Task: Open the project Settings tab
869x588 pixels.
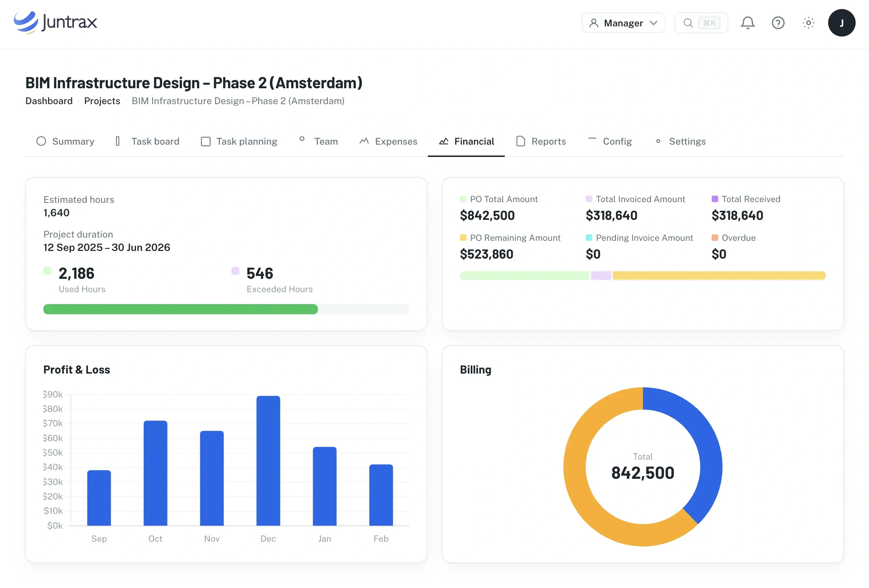Action: (x=680, y=141)
